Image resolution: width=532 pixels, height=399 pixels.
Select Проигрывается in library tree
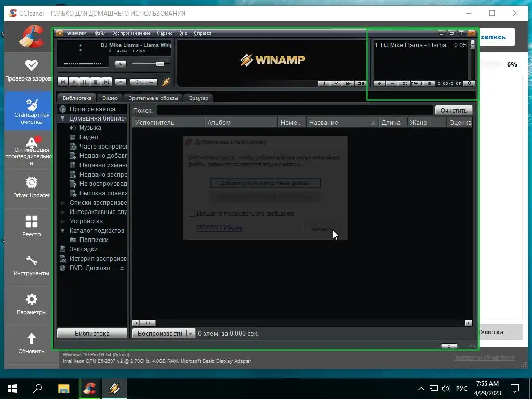pos(92,109)
